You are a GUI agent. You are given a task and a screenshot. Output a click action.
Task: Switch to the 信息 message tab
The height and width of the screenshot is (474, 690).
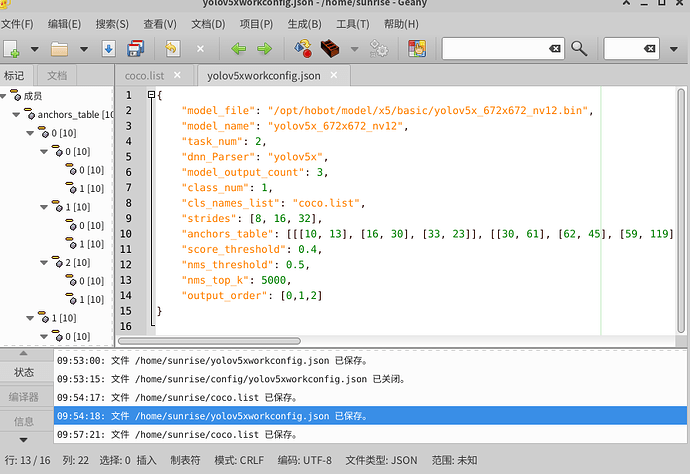(x=24, y=422)
